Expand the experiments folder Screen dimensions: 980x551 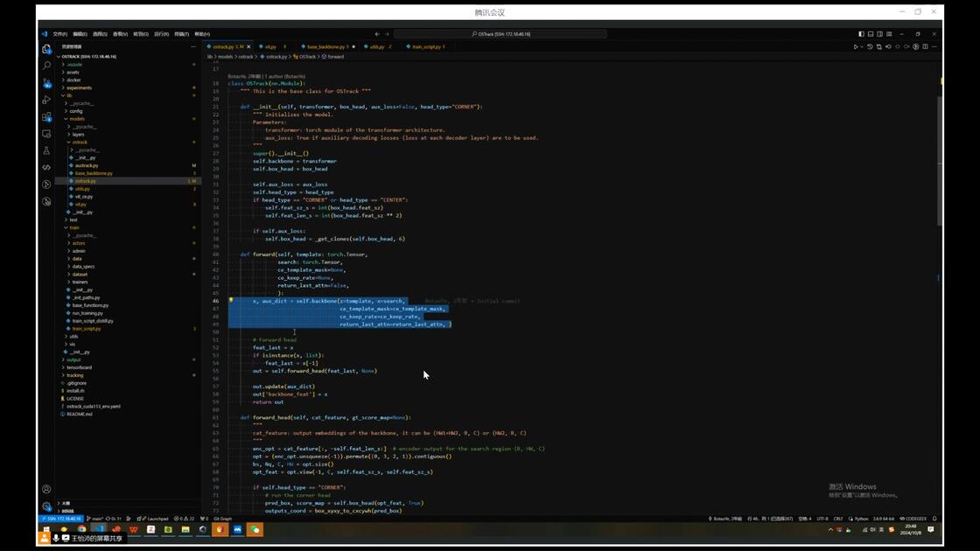(x=128, y=88)
